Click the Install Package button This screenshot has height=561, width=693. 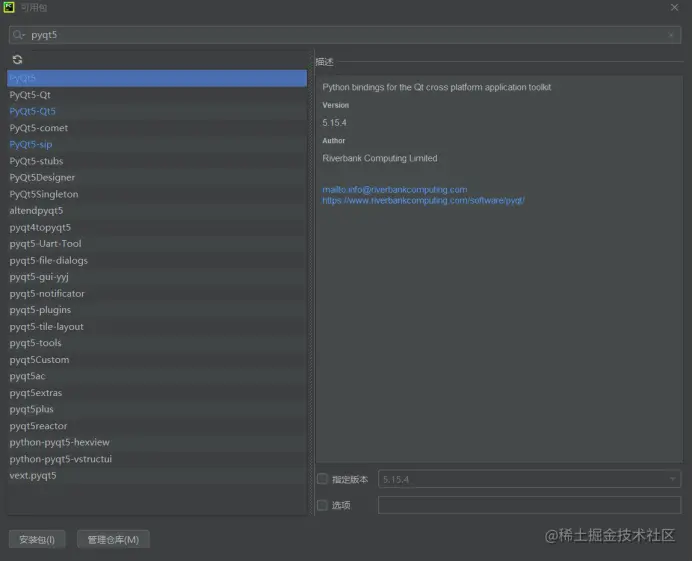(x=37, y=539)
